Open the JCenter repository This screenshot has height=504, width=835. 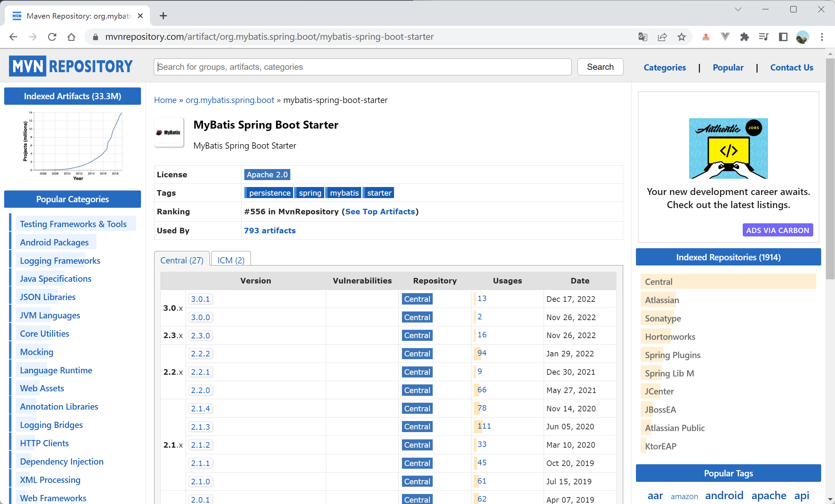[x=659, y=391]
